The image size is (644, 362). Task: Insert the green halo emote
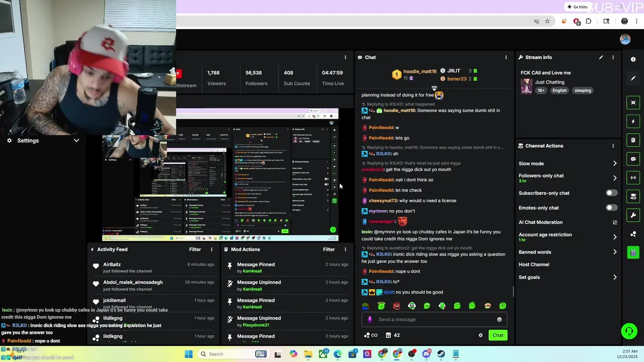coord(381,306)
